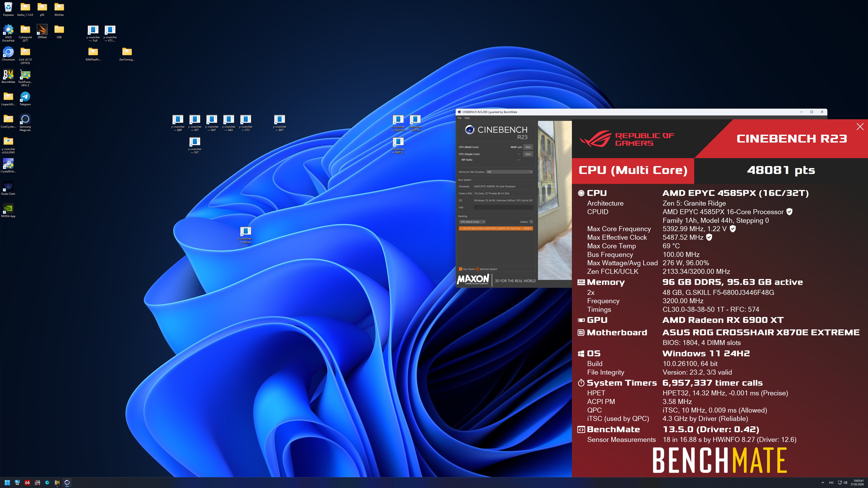
Task: Start the CPU Single Core test
Action: coord(528,154)
